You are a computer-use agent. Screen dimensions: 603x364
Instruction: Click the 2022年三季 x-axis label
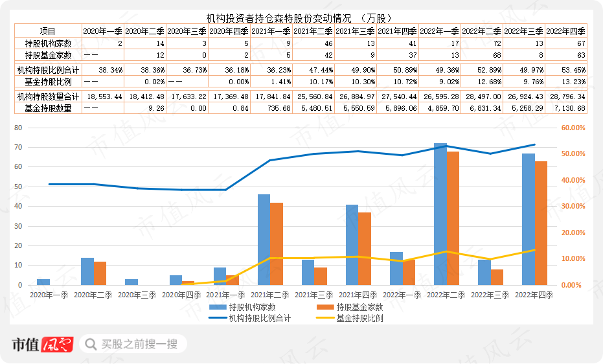pos(490,295)
